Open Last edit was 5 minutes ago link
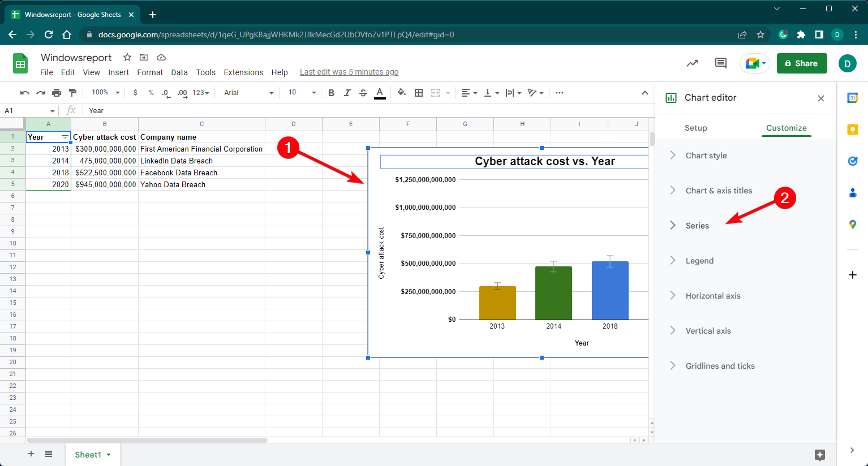Screen dimensions: 868x466 (349, 72)
